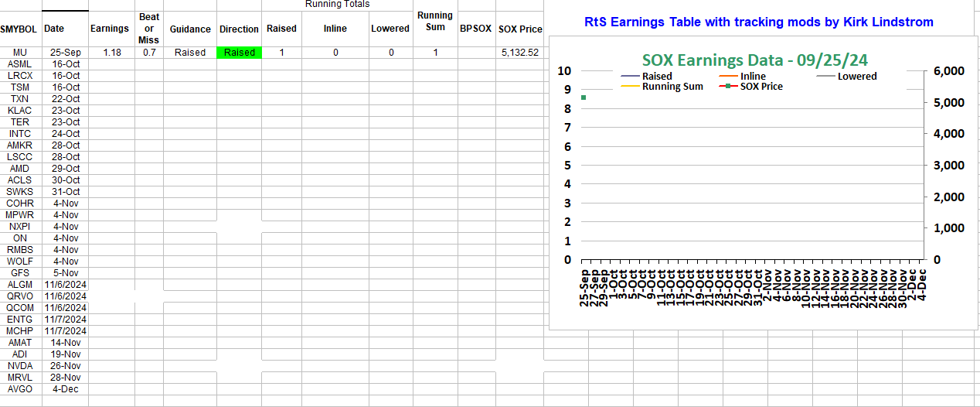Select the QCOM date cell 11/6/2024
This screenshot has height=407, width=980.
pos(65,308)
